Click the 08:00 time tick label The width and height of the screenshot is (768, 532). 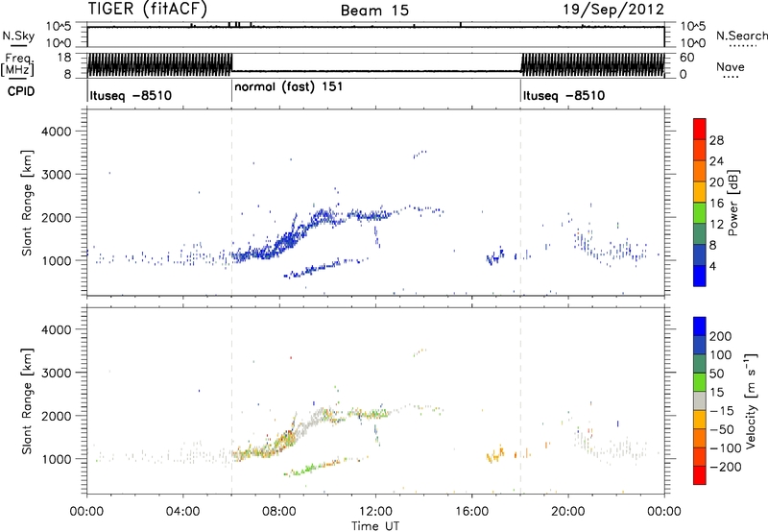click(279, 512)
